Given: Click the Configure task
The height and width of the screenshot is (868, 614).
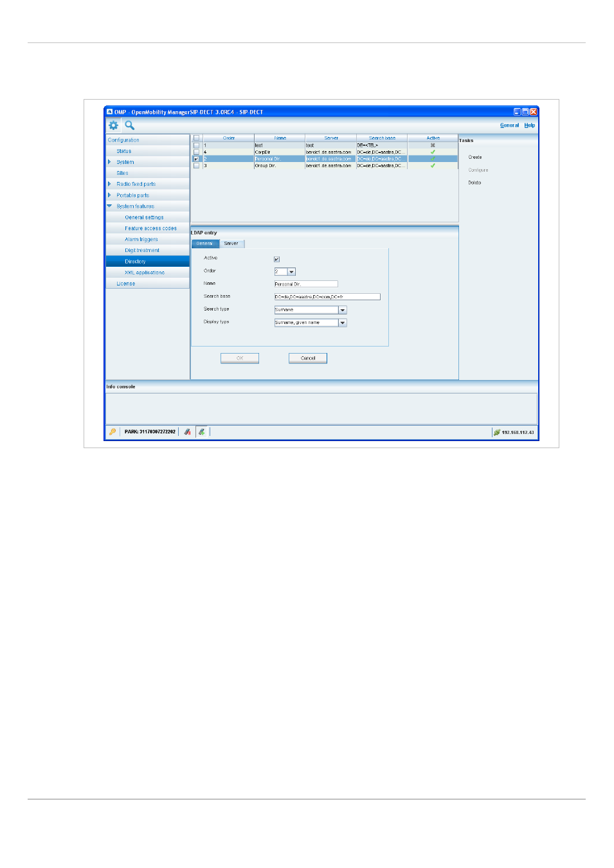Looking at the screenshot, I should tap(478, 170).
